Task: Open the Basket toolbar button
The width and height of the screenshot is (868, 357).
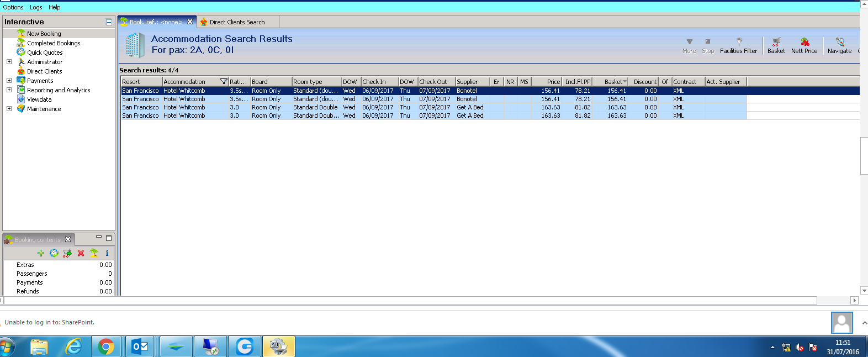Action: (x=776, y=46)
